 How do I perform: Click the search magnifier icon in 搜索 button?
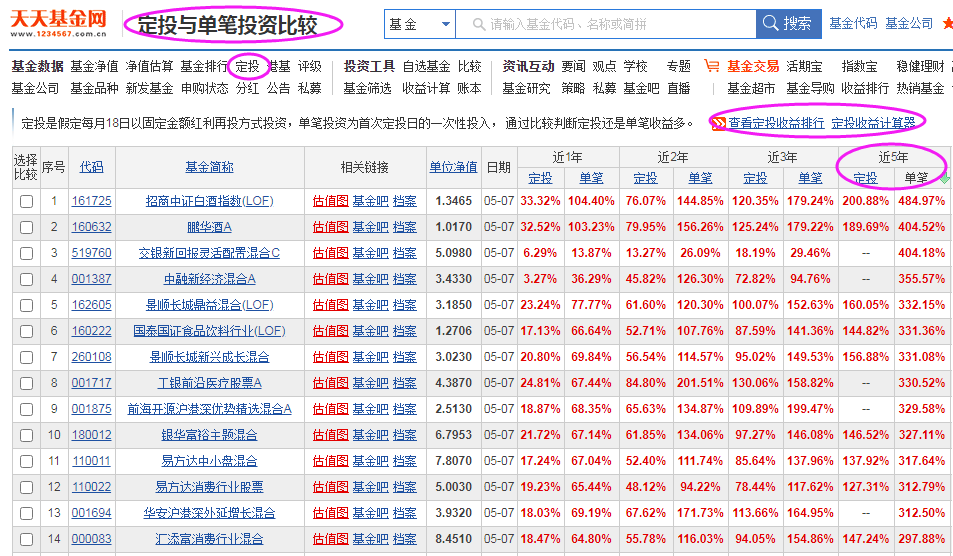(x=770, y=23)
